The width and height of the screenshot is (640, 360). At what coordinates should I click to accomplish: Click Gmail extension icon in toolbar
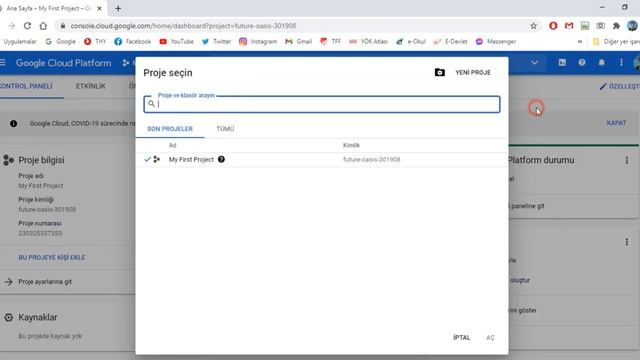569,26
